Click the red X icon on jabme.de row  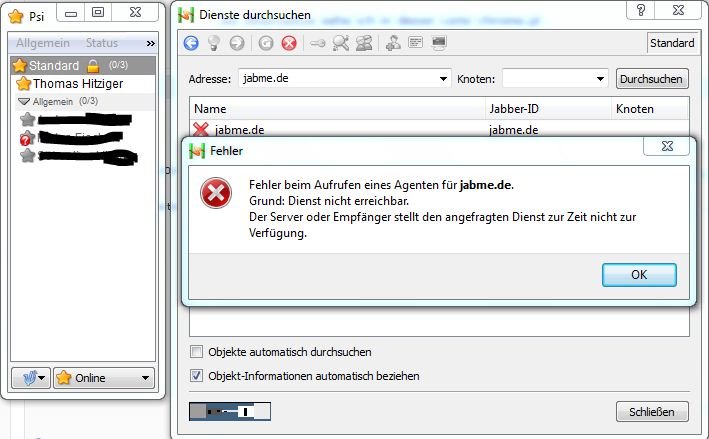pos(201,129)
